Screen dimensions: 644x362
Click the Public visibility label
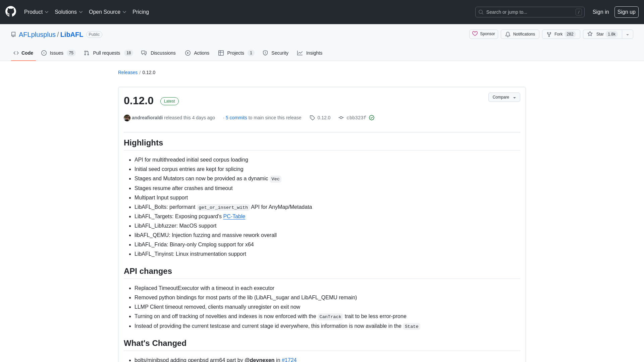(94, 35)
